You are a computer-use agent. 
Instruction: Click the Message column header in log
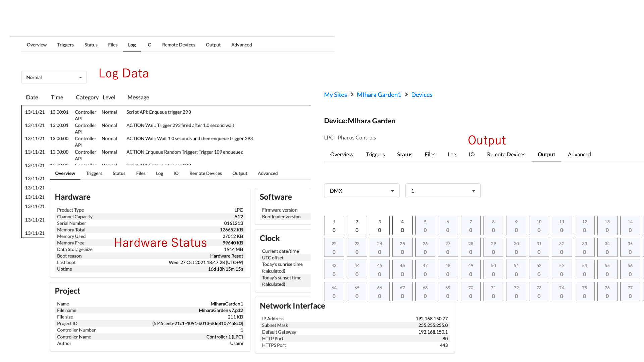(x=138, y=97)
